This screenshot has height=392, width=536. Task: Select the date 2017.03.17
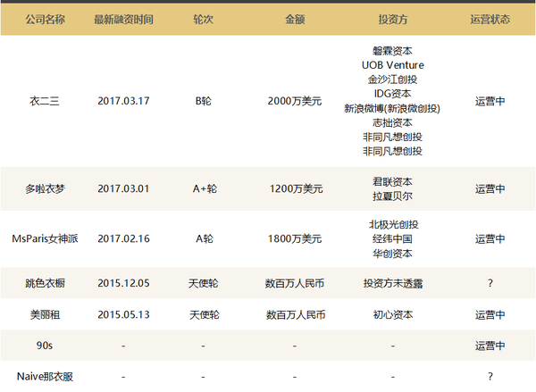point(123,101)
